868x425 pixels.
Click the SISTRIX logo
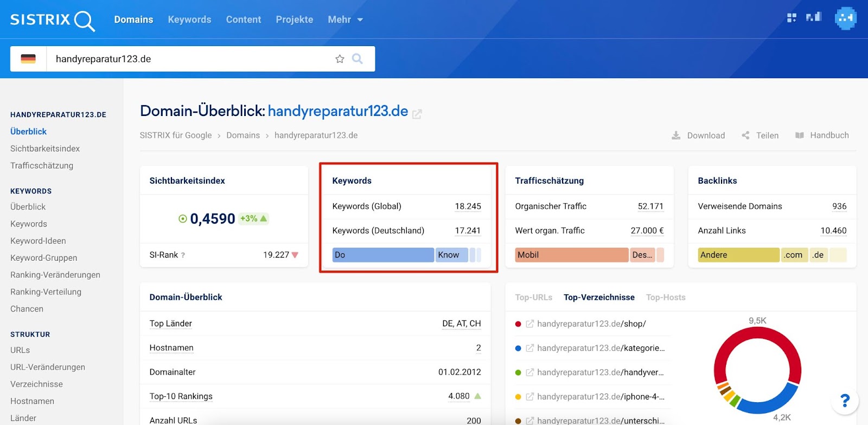click(x=53, y=20)
